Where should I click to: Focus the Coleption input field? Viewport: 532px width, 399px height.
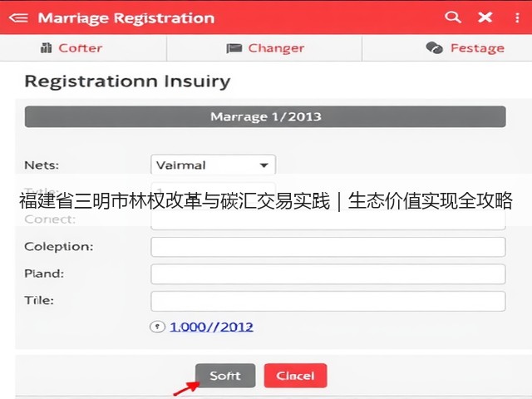[328, 247]
